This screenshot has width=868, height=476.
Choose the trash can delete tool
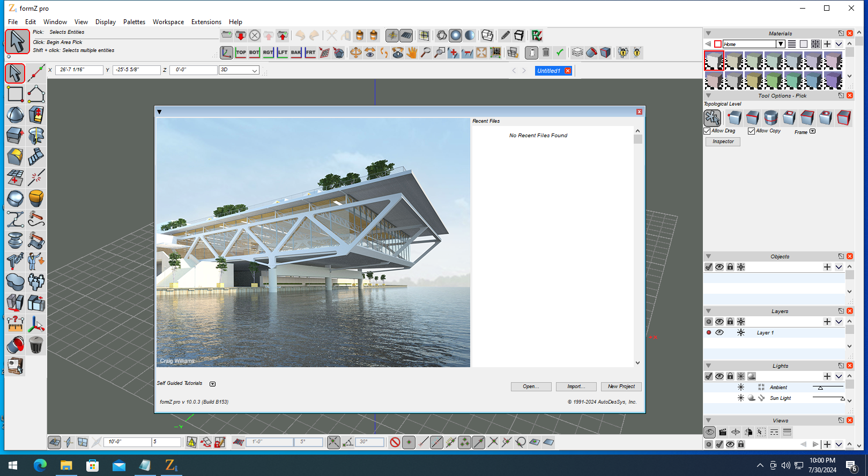pyautogui.click(x=36, y=345)
